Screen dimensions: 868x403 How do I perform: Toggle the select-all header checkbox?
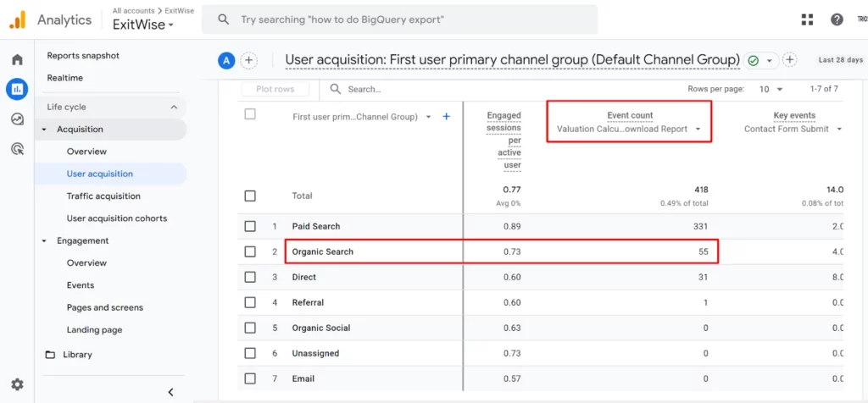click(x=250, y=114)
